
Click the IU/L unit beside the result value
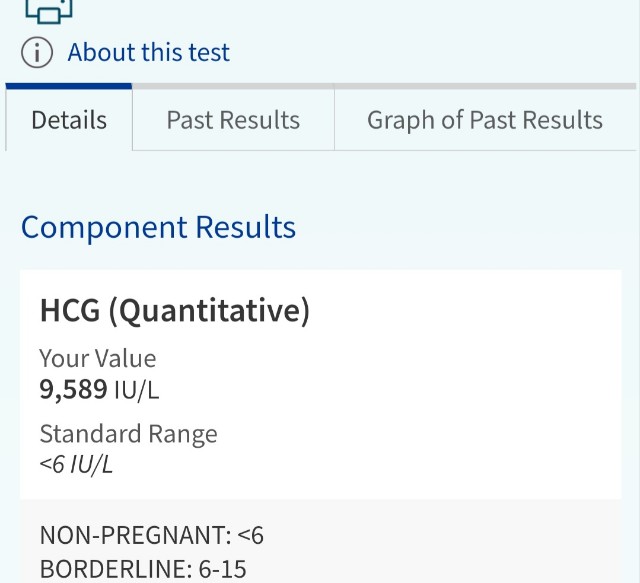[137, 390]
